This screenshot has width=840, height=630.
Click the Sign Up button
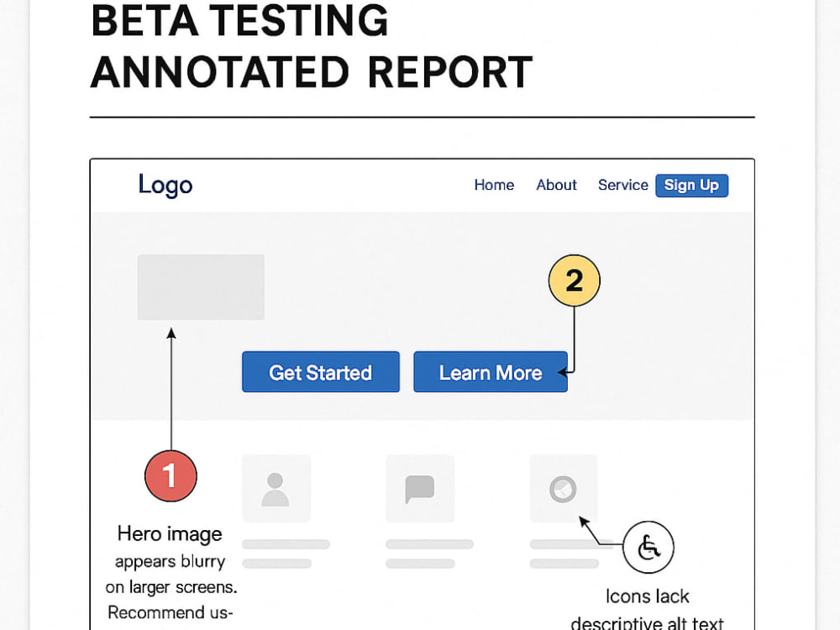pyautogui.click(x=691, y=186)
